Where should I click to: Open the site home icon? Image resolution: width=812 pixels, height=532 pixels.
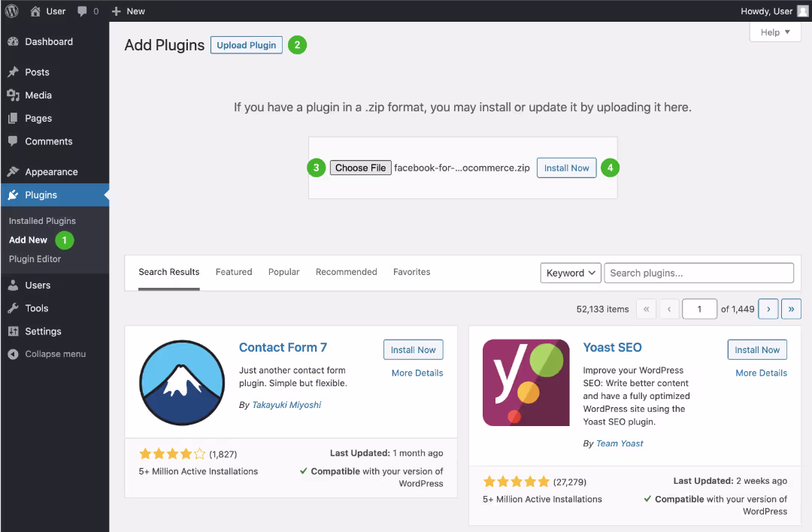[x=35, y=11]
